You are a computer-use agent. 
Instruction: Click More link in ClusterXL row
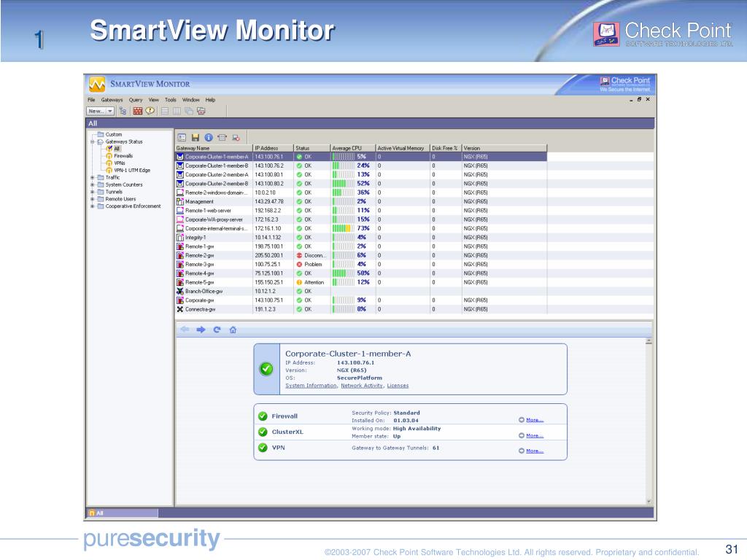click(x=535, y=436)
